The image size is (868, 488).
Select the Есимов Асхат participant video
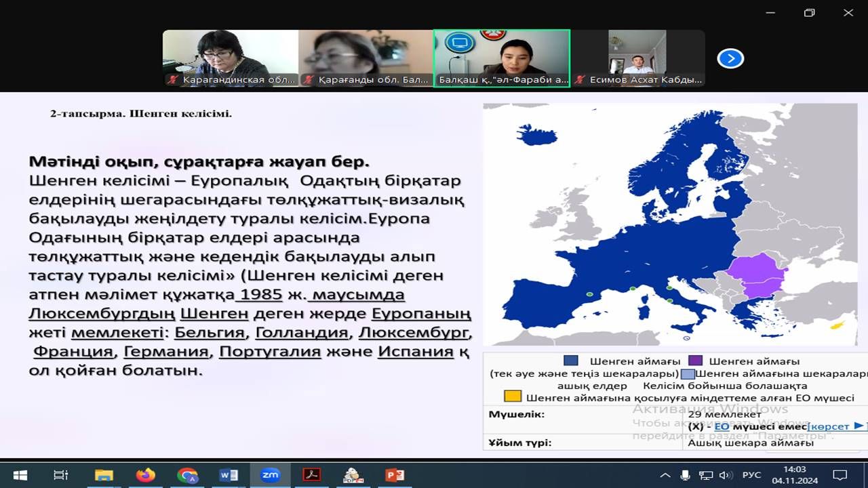[x=637, y=58]
